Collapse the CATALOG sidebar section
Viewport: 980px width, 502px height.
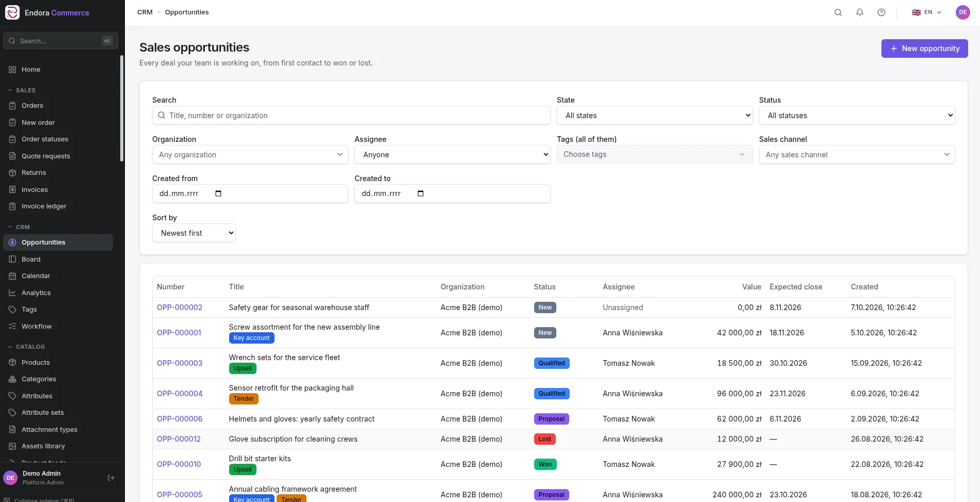[26, 347]
